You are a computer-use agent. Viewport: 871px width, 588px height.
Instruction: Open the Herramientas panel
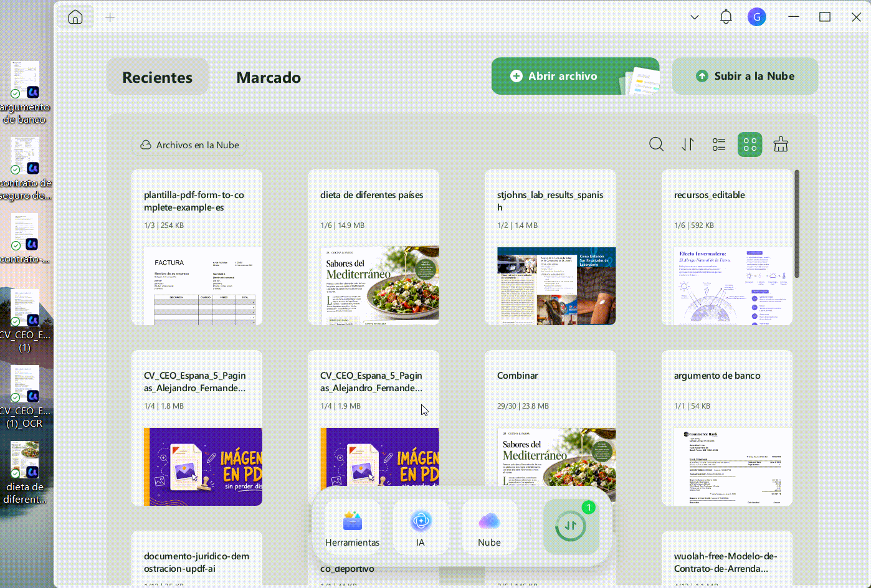point(353,527)
